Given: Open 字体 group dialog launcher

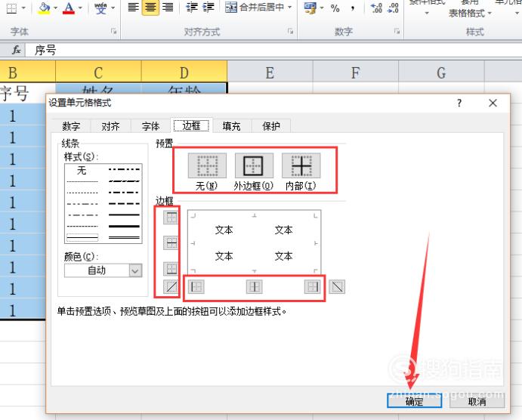Looking at the screenshot, I should 114,31.
